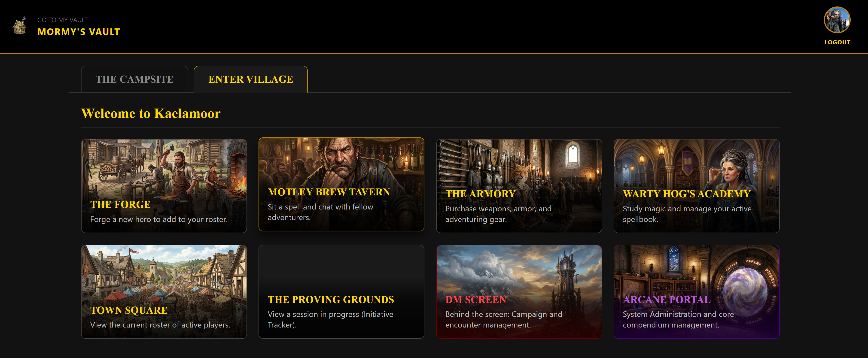This screenshot has width=868, height=358.
Task: Log out using the LOGOUT link
Action: tap(837, 42)
